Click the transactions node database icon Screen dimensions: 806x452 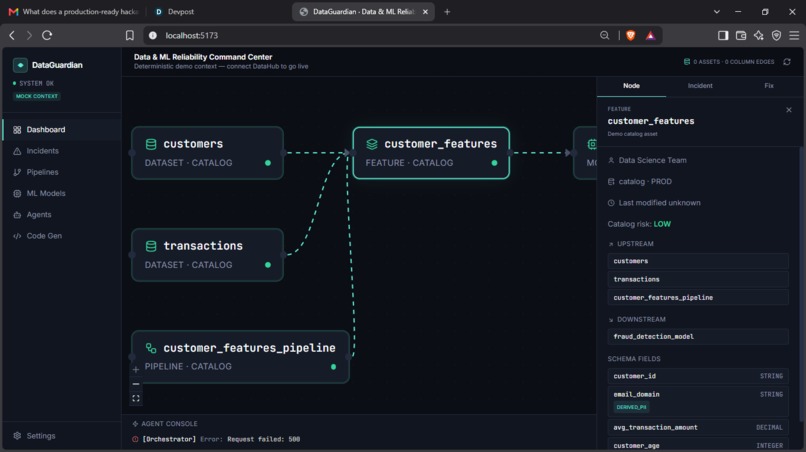pos(151,246)
